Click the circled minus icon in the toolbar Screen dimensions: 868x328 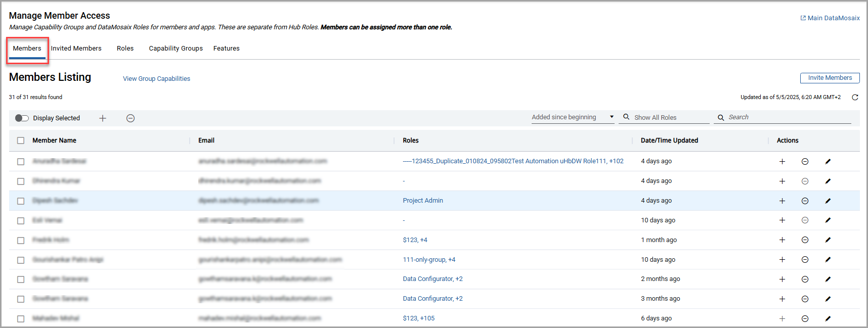(x=131, y=118)
